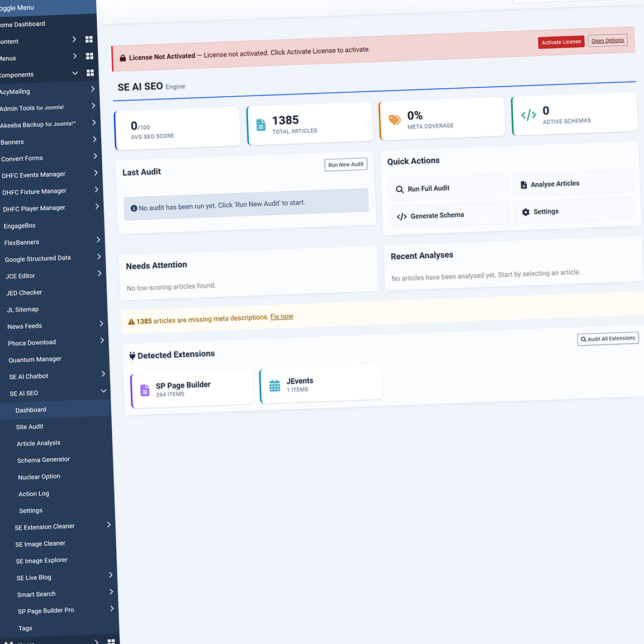
Task: Click the Components dashboard grid icon
Action: click(90, 73)
